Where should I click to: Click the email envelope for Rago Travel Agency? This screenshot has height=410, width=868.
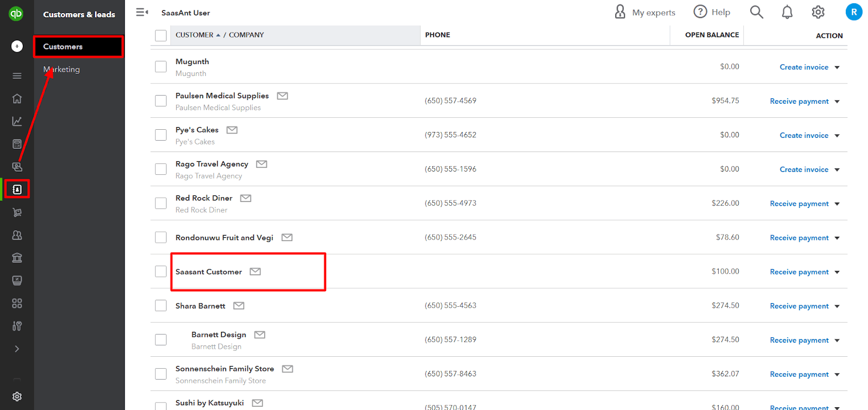(261, 164)
